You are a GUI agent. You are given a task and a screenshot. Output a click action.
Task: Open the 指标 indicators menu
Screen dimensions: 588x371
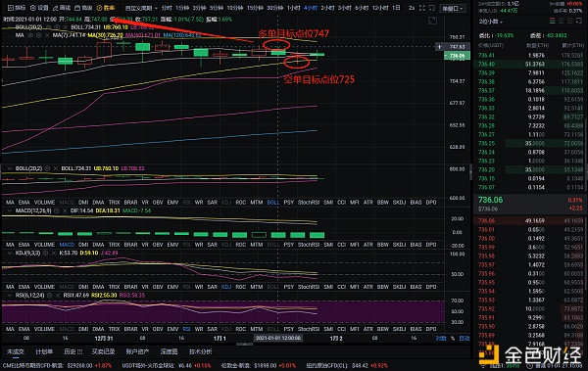(x=17, y=8)
